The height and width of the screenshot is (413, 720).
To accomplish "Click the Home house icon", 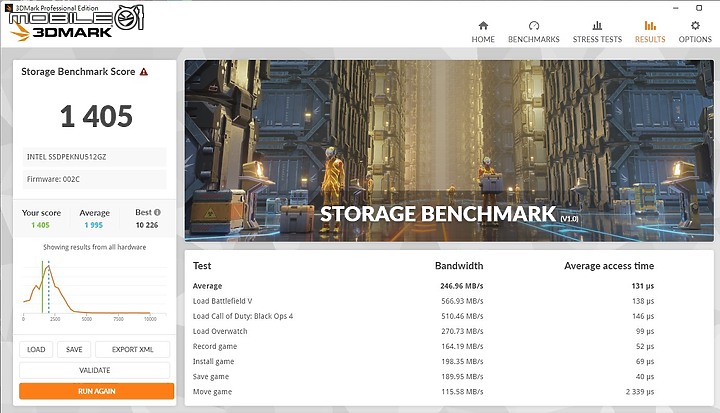I will [483, 25].
